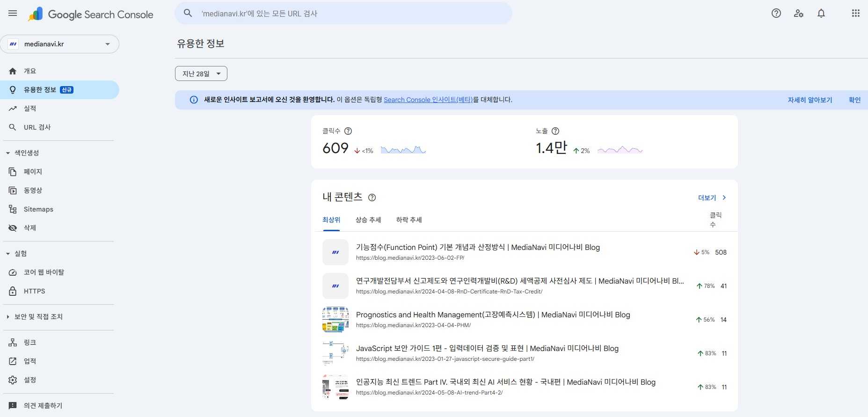Collapse the 색인생성 section

coord(8,153)
